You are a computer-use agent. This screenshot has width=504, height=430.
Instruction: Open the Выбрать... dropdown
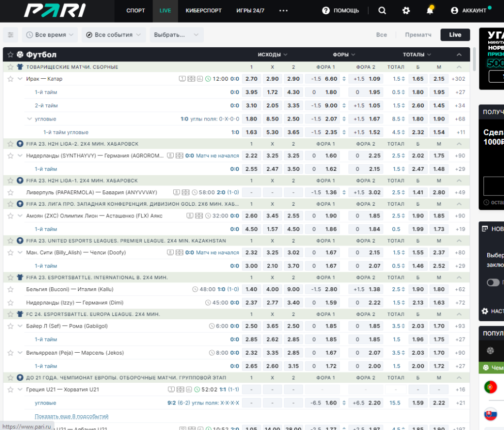click(x=177, y=35)
